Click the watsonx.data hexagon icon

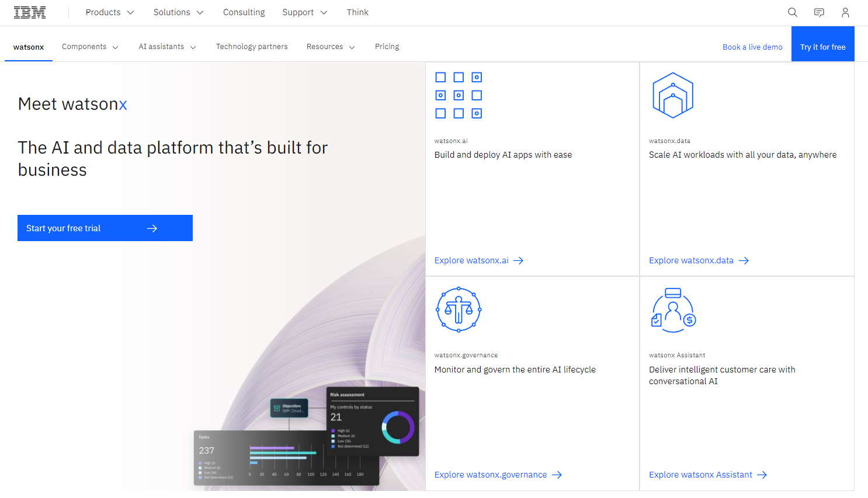pyautogui.click(x=673, y=95)
